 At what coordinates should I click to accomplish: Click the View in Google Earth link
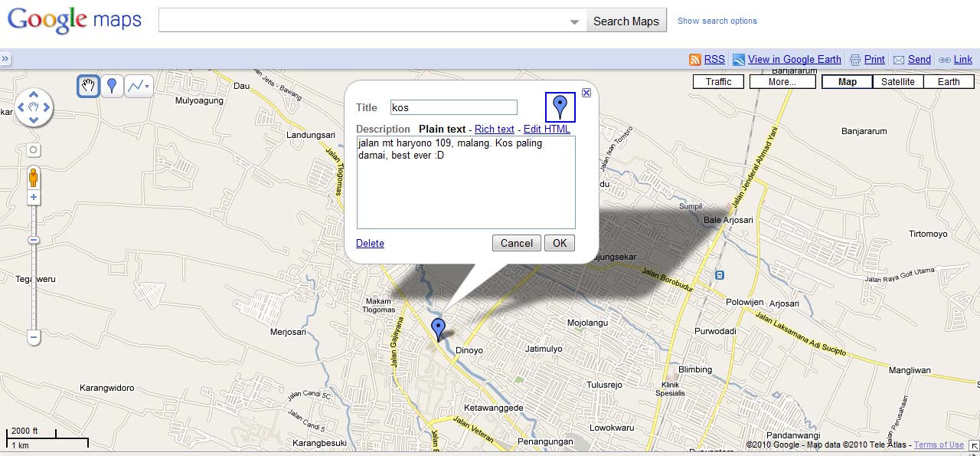[x=794, y=59]
